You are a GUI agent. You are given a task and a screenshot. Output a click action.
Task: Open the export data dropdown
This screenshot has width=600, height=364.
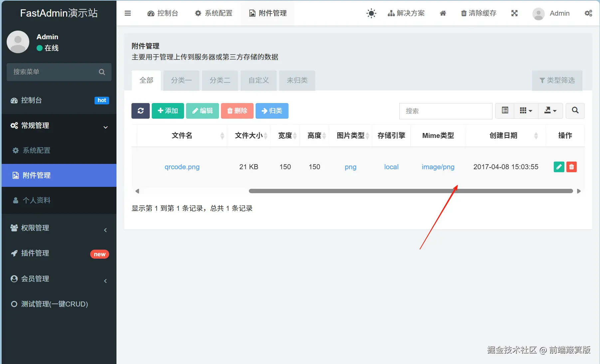point(550,110)
